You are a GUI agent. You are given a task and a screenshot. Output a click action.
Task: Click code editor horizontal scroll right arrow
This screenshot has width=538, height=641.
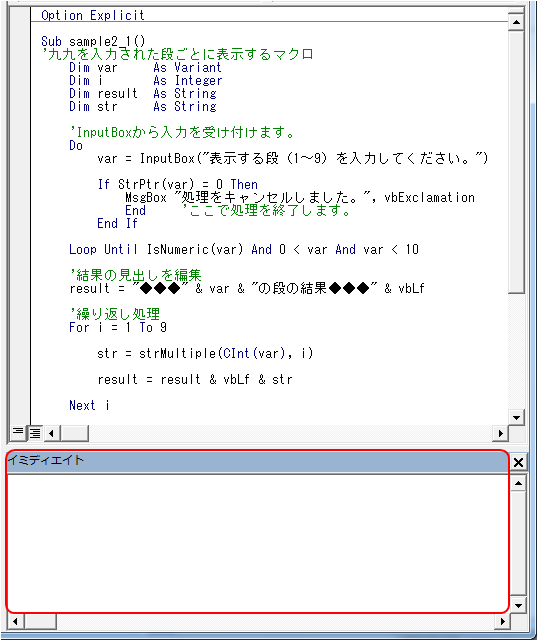500,433
